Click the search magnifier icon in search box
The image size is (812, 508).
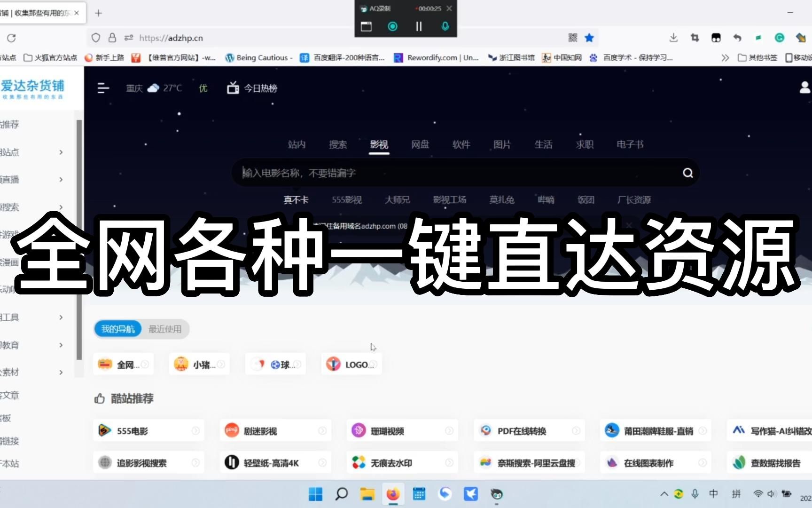click(x=687, y=173)
